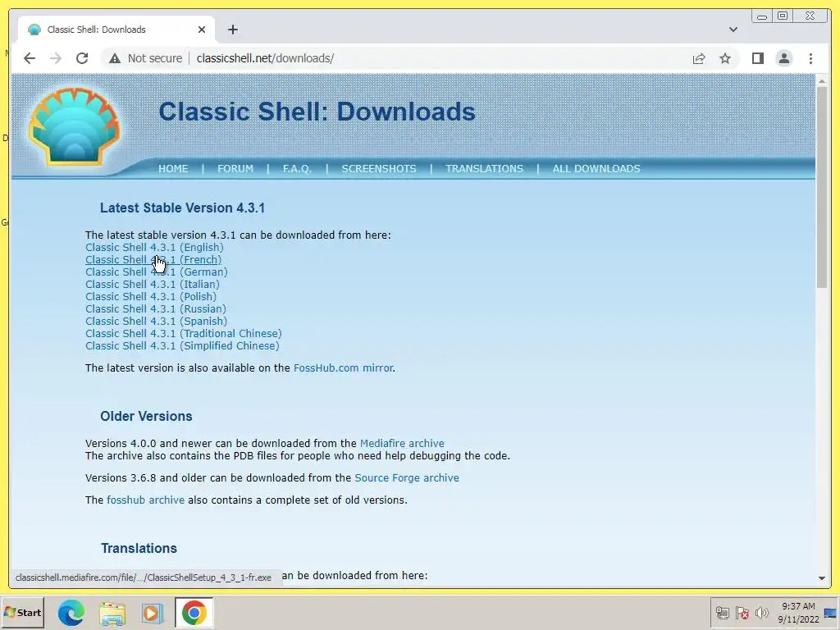The width and height of the screenshot is (840, 630).
Task: Click the volume speaker tray icon
Action: coord(761,613)
